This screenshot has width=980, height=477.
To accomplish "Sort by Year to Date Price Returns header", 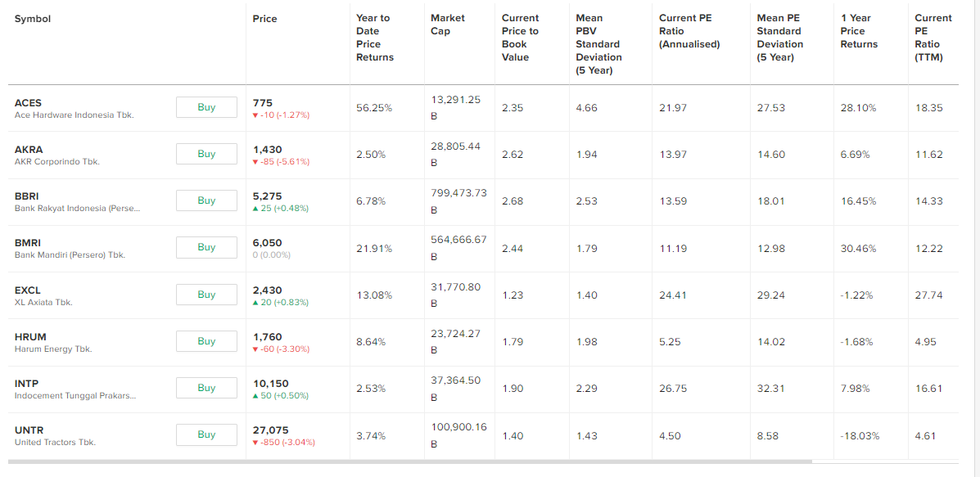I will coord(375,38).
